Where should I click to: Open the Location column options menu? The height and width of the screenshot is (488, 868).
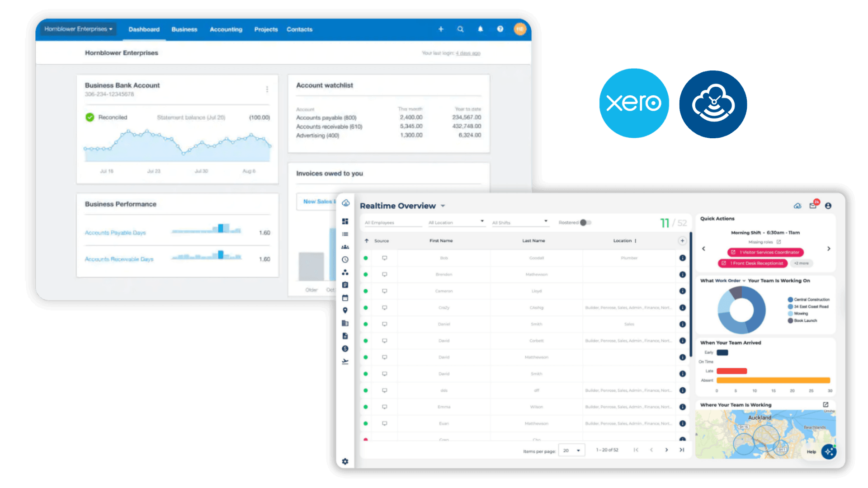click(x=636, y=241)
